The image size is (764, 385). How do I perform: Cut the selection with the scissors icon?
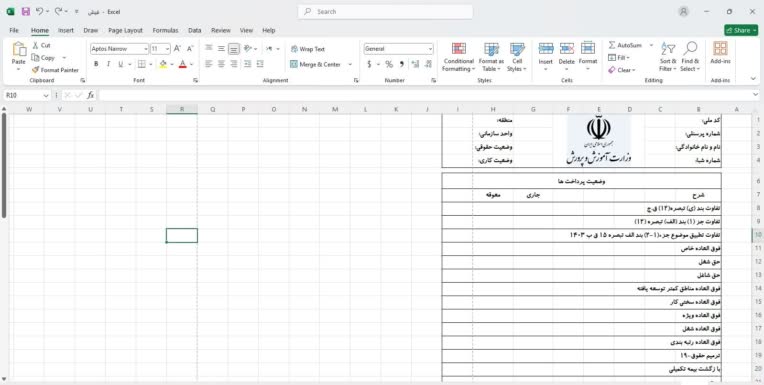41,45
